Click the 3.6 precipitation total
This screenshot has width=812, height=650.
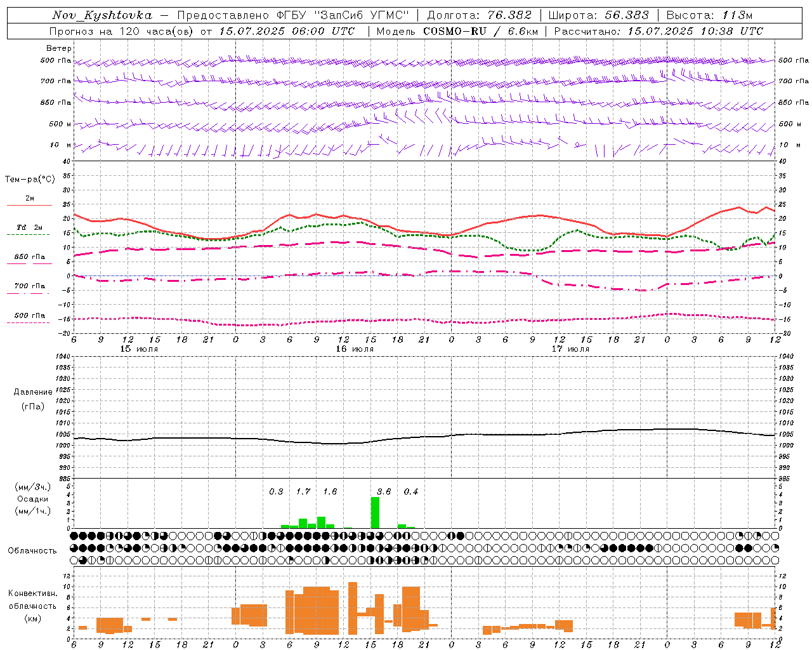tap(384, 492)
